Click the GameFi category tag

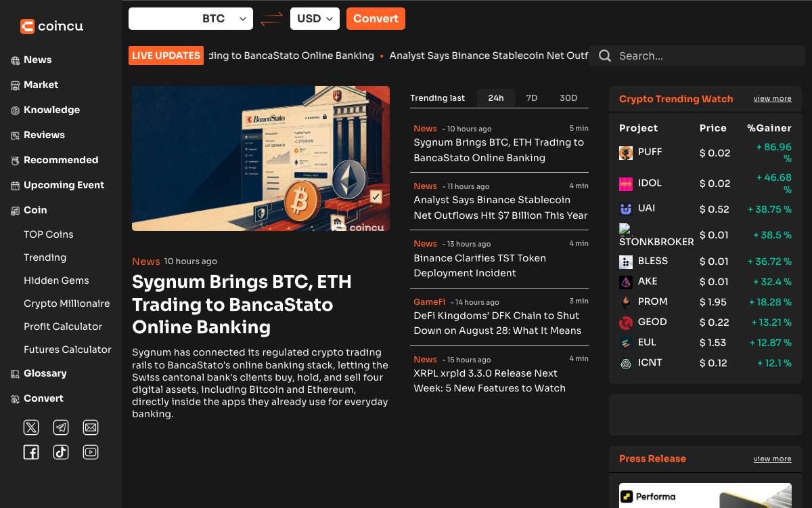pos(430,301)
